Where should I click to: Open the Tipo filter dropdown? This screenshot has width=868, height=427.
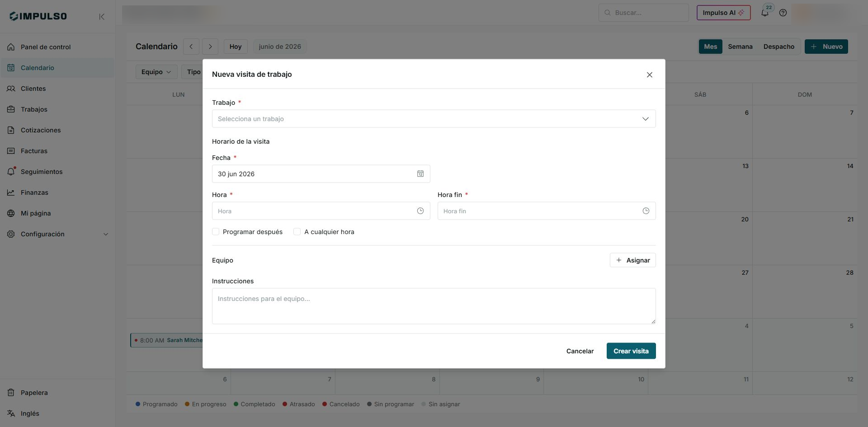click(193, 72)
